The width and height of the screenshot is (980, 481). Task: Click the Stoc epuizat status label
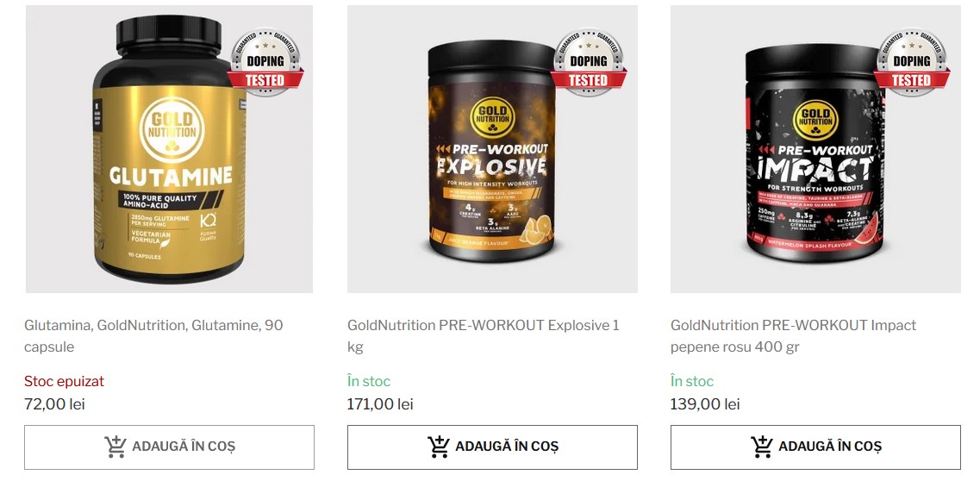click(x=65, y=381)
